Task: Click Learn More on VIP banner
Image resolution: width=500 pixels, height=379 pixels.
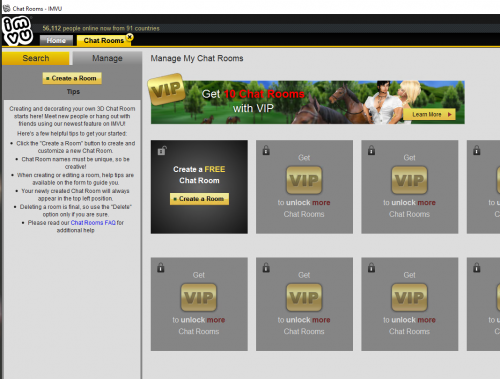Action: [x=429, y=114]
